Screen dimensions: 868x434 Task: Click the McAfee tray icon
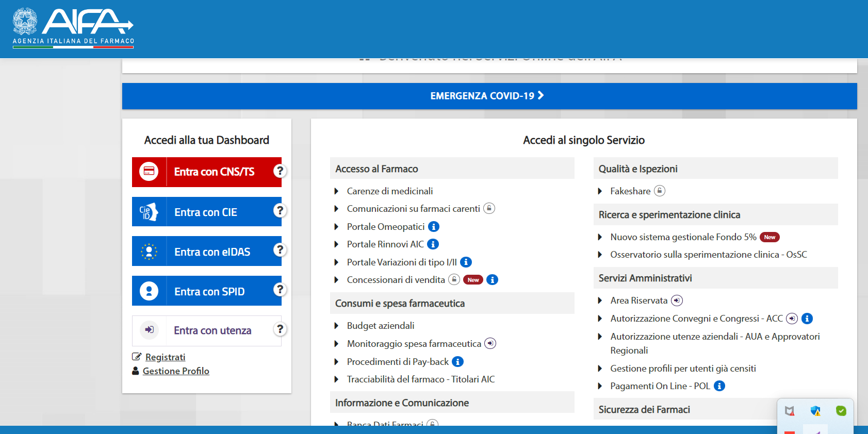(x=790, y=411)
